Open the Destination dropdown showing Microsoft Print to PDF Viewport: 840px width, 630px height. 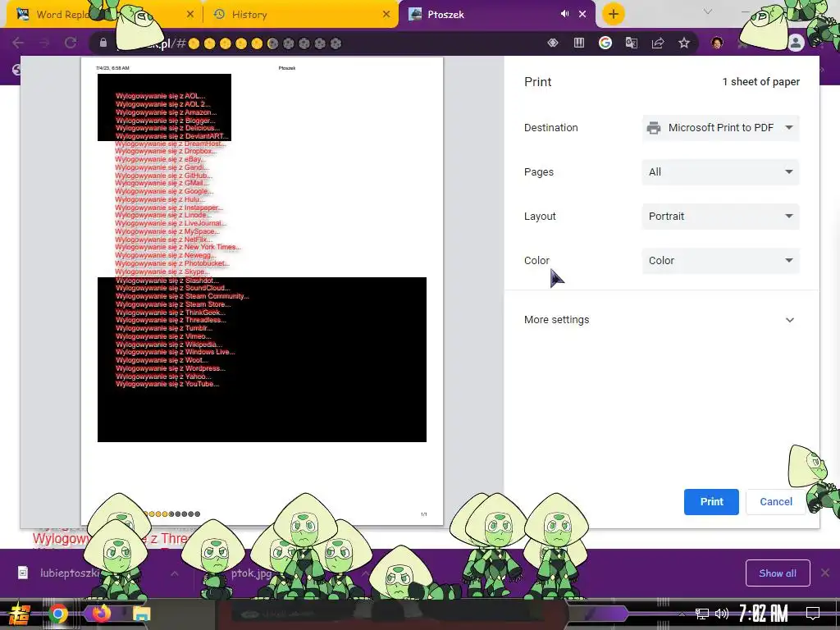(x=720, y=128)
